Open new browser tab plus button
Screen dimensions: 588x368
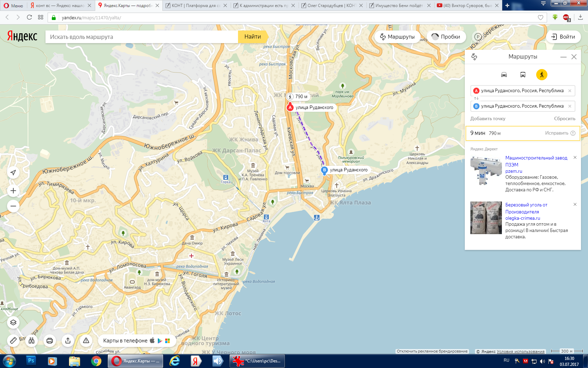(x=507, y=6)
